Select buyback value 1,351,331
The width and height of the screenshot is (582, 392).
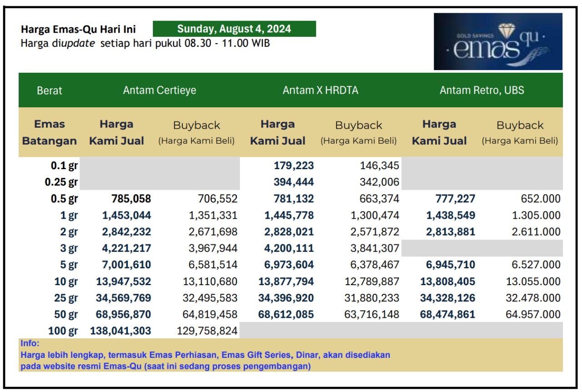pyautogui.click(x=213, y=216)
